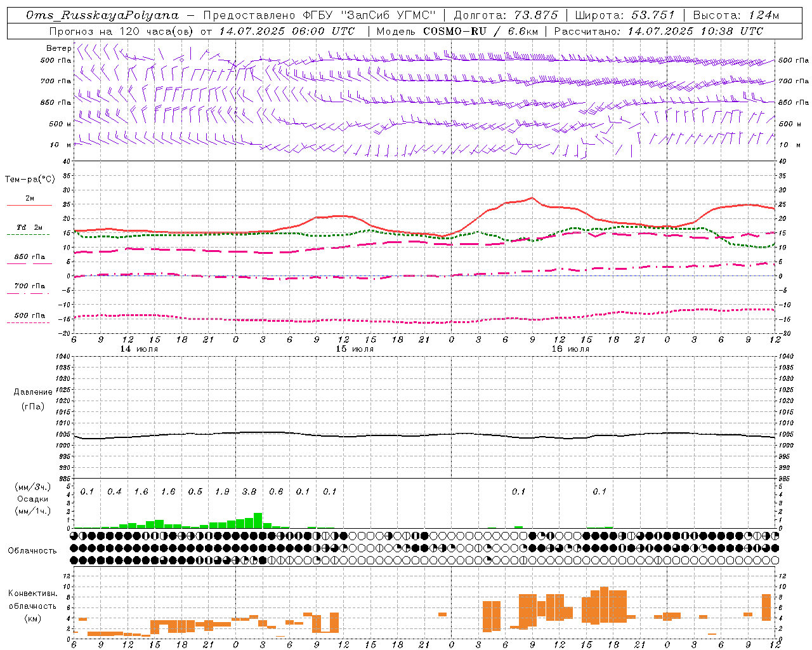Click the Тем-ра(°C) panel label
The height and width of the screenshot is (650, 812).
point(29,180)
